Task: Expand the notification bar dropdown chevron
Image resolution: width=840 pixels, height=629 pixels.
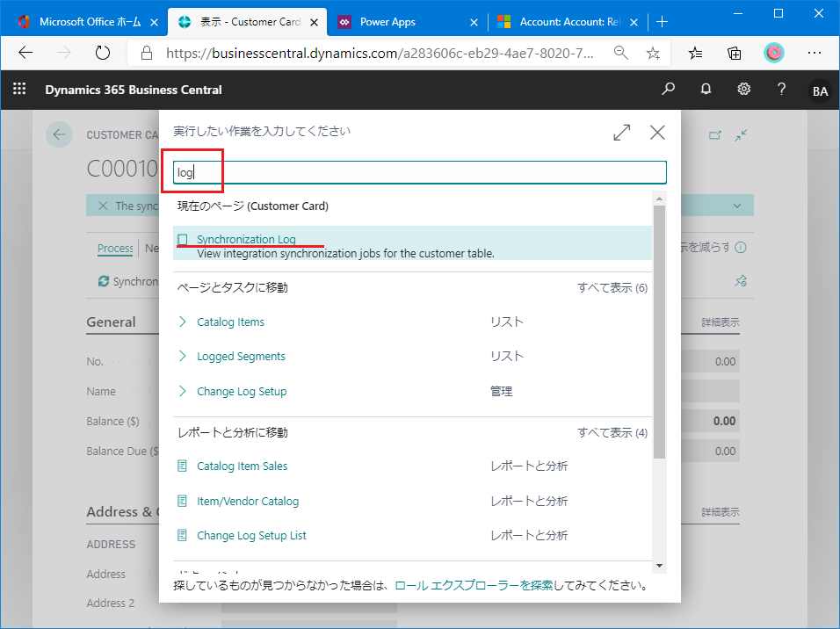Action: 737,206
